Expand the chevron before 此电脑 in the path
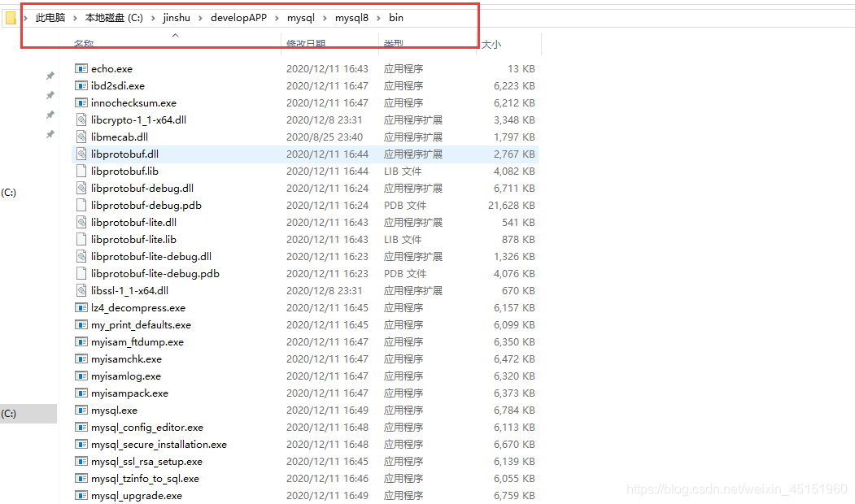This screenshot has width=855, height=504. tap(26, 18)
